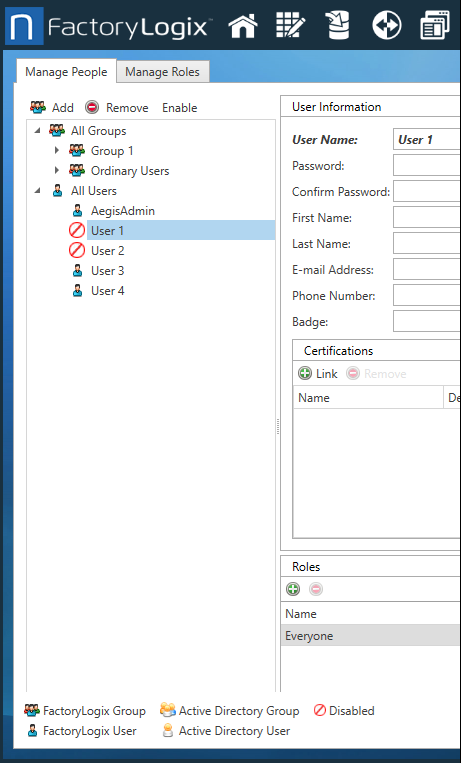Collapse the All Groups tree node
This screenshot has width=462, height=763.
click(37, 130)
